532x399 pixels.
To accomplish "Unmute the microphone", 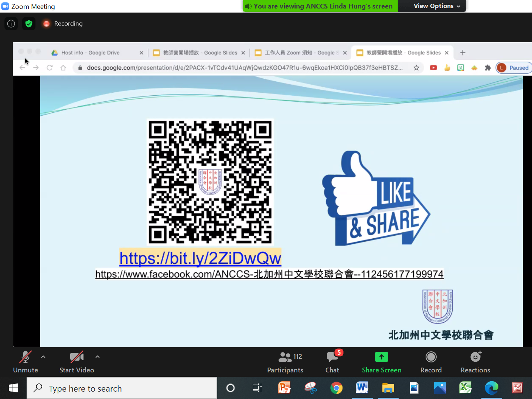I will click(x=25, y=362).
